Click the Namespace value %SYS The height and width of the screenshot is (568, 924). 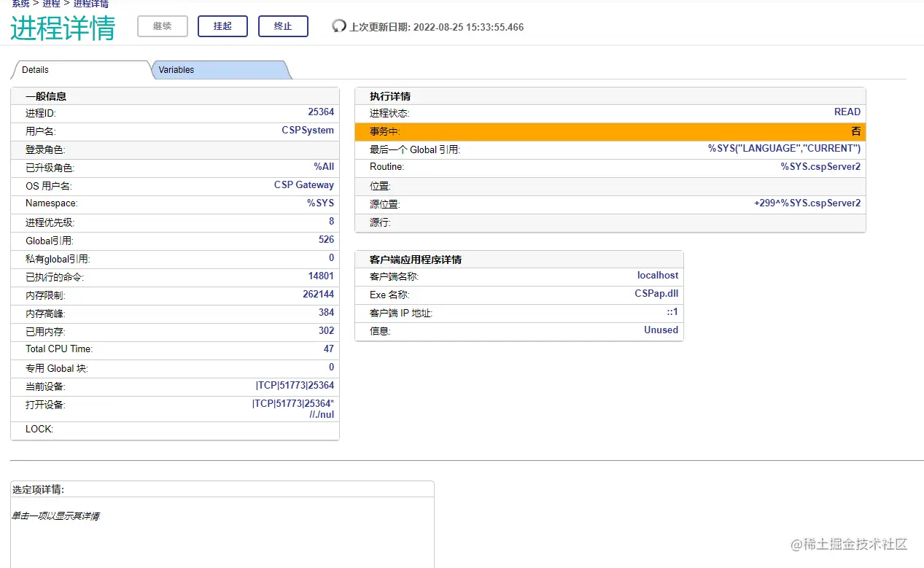(x=320, y=203)
